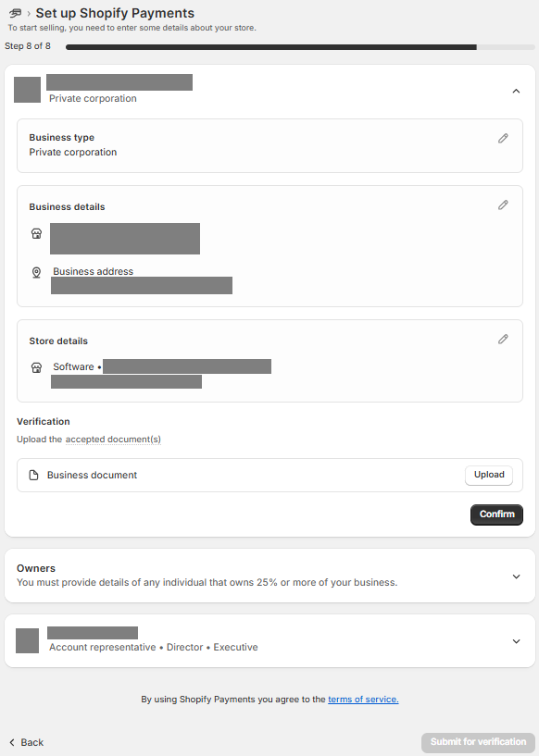The width and height of the screenshot is (539, 756).
Task: Edit Business details with pencil icon
Action: [x=503, y=205]
